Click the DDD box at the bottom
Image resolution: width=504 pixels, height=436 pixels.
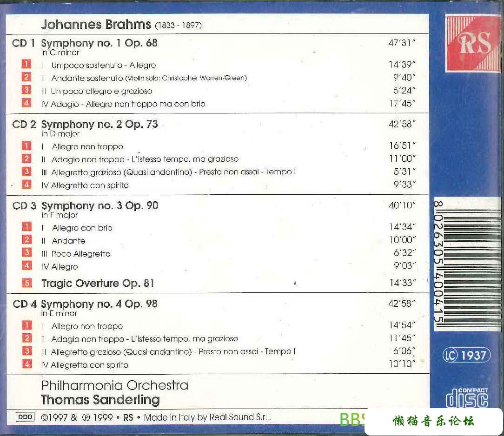25,417
